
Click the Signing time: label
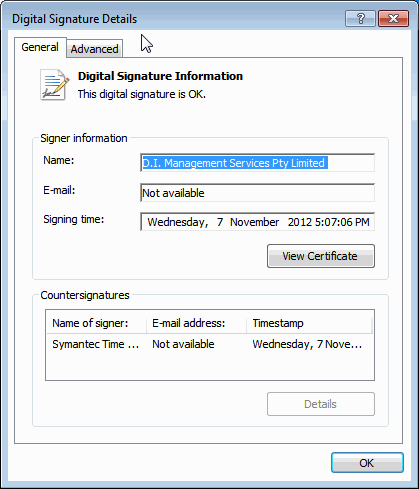74,219
